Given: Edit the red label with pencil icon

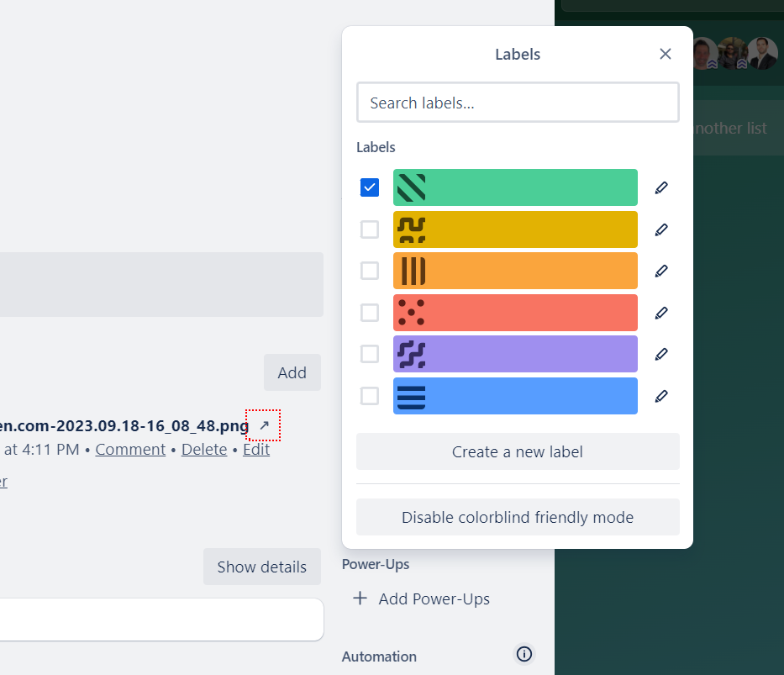Looking at the screenshot, I should click(x=661, y=313).
